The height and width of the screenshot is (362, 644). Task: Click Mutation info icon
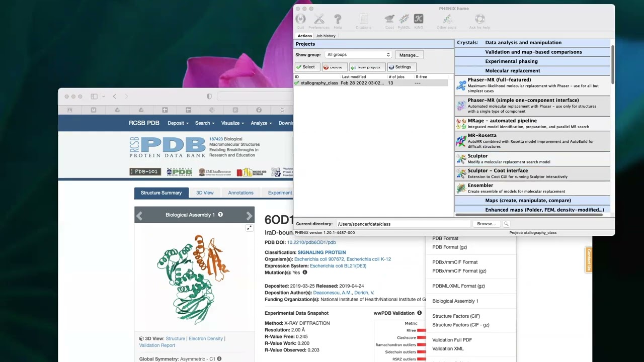(x=304, y=273)
